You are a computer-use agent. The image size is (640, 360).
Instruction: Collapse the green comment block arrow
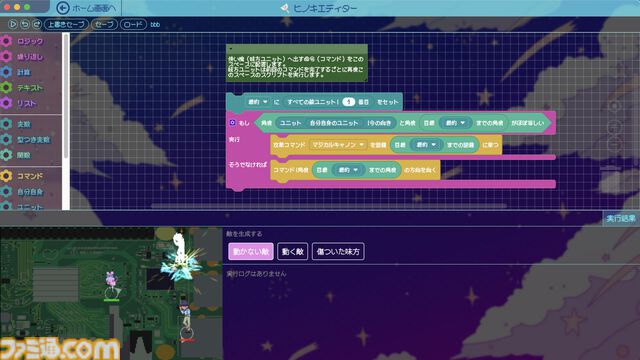pyautogui.click(x=231, y=49)
